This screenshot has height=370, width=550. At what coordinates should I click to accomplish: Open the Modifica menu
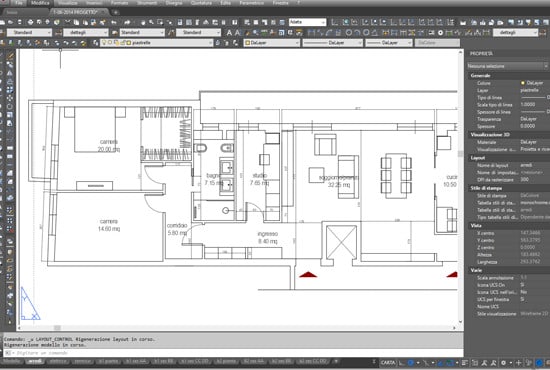pos(40,3)
